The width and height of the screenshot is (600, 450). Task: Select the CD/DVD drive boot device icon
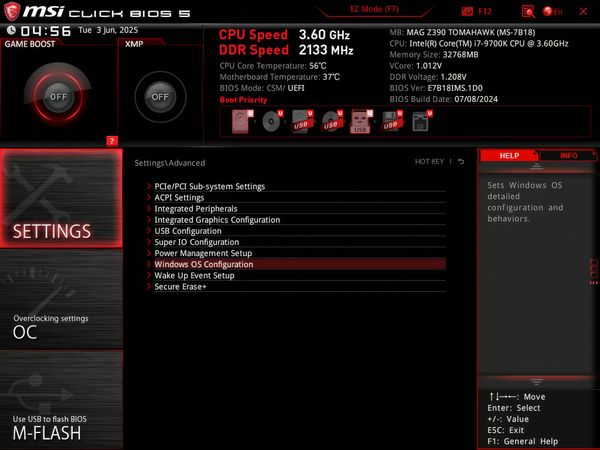pos(270,122)
